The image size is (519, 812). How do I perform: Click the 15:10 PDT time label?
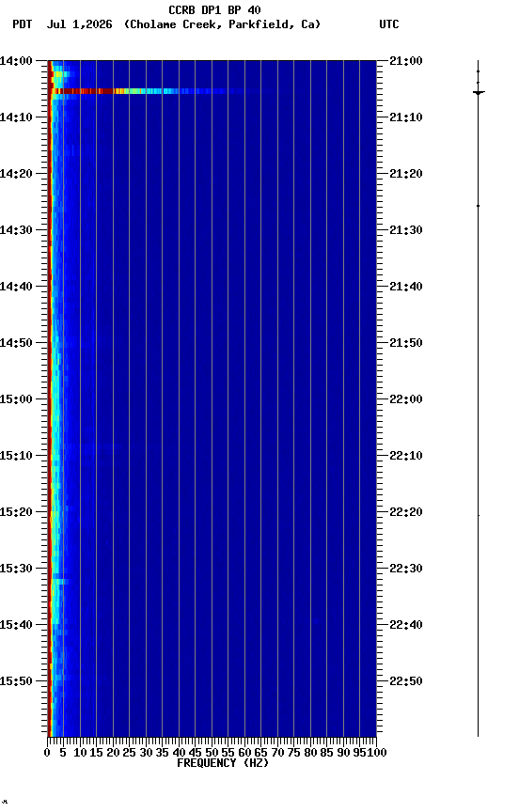[x=16, y=456]
